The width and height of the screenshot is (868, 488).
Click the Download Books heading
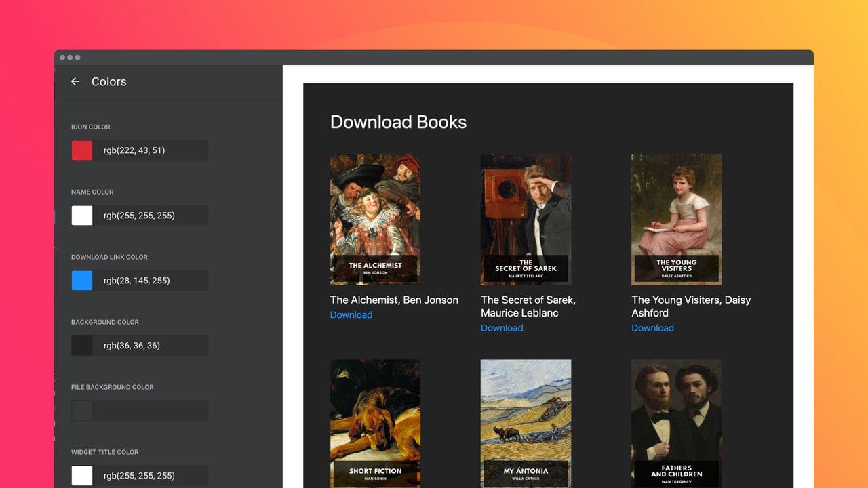(398, 122)
